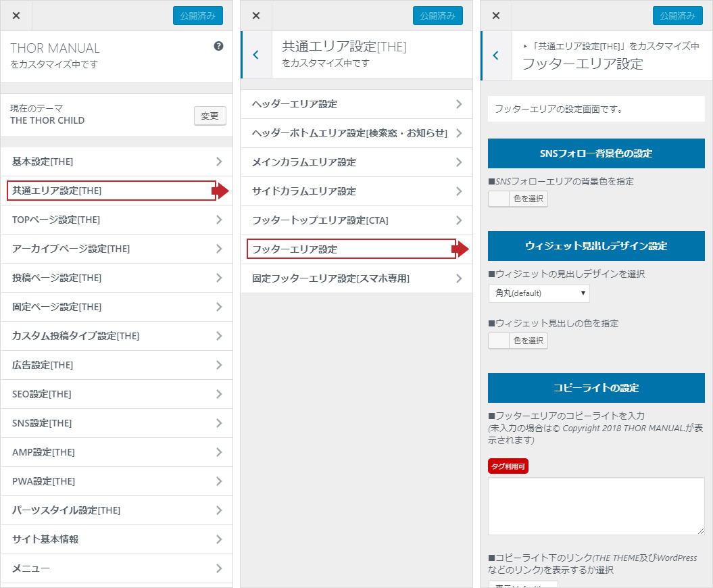This screenshot has height=588, width=713.
Task: Expand the 基本設定[THE] section
Action: pyautogui.click(x=116, y=162)
